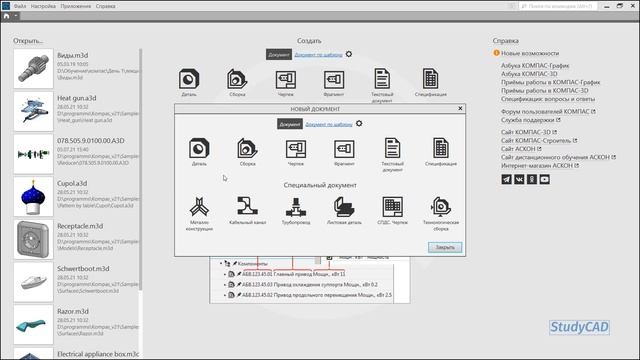Screen dimensions: 640x360
Task: Open Приёмы работы в КОМПАС-График link
Action: tap(551, 82)
